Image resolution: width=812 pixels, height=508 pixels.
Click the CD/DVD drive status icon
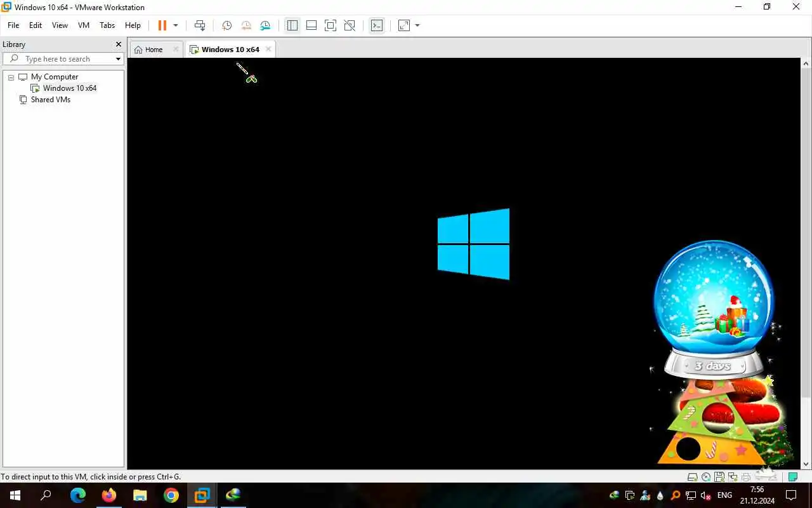[706, 477]
